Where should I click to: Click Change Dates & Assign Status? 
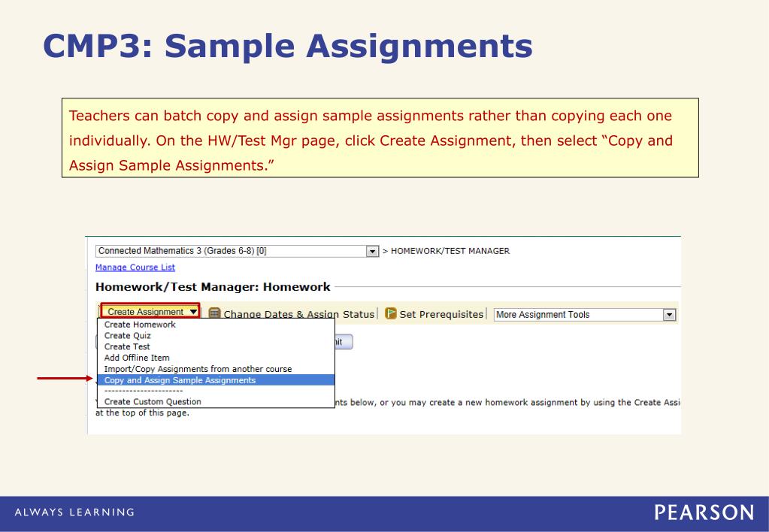(299, 314)
